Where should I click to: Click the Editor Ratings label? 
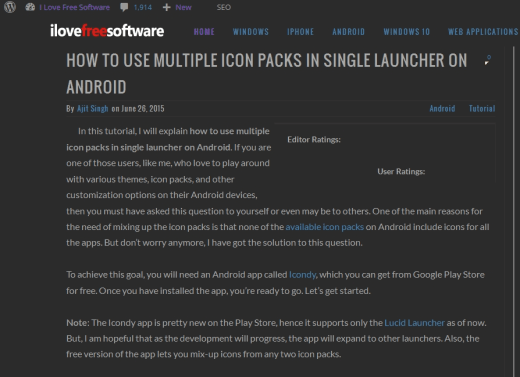[x=314, y=139]
